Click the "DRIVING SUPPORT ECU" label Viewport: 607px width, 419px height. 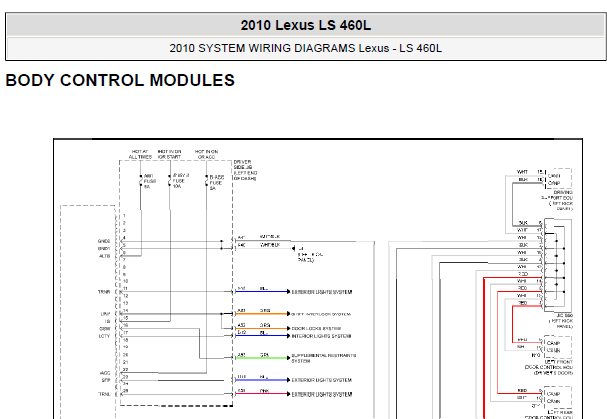click(557, 200)
